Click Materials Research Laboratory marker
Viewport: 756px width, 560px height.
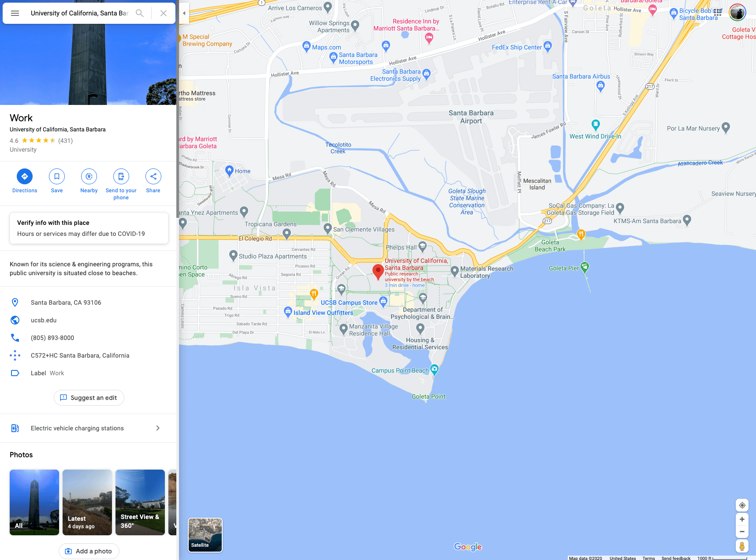[454, 271]
